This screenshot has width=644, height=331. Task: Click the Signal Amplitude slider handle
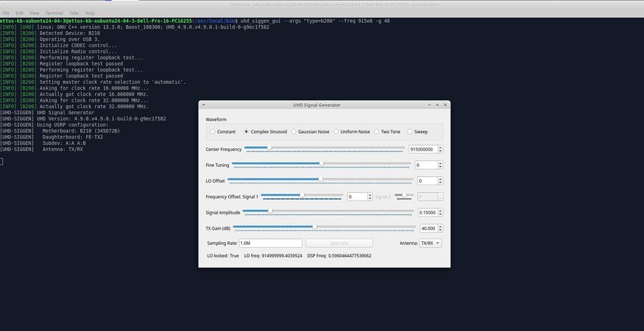pos(270,211)
